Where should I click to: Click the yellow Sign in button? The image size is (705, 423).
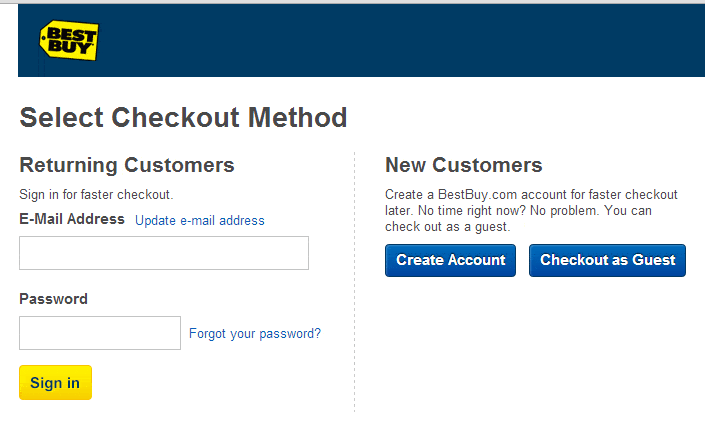55,383
